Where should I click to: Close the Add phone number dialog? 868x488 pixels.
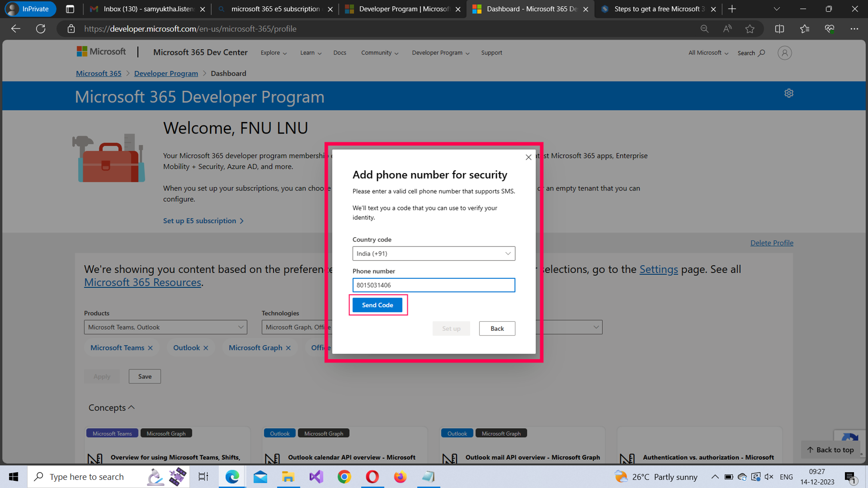pyautogui.click(x=529, y=157)
